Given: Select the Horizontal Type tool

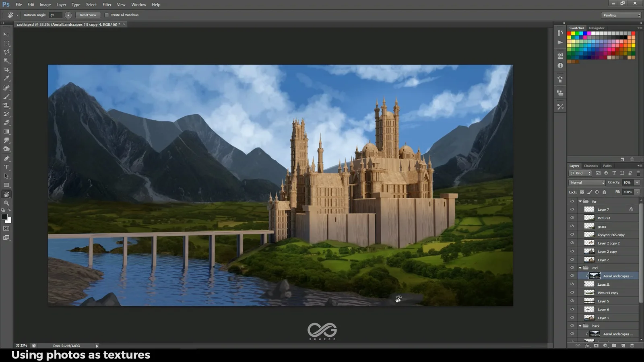Looking at the screenshot, I should [x=6, y=167].
